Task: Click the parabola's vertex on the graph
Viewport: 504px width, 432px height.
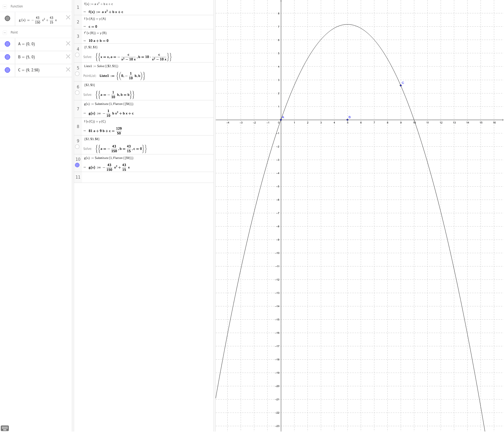Action: (347, 24)
